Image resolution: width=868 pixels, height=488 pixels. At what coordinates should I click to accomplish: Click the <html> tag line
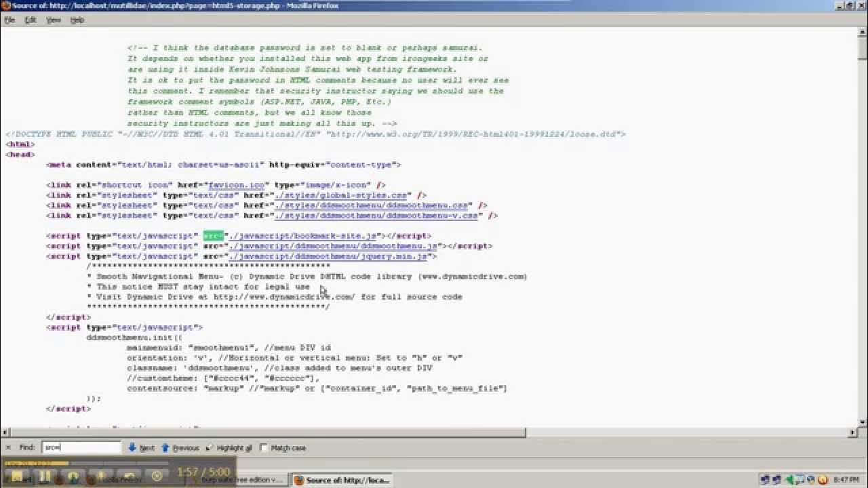click(20, 144)
